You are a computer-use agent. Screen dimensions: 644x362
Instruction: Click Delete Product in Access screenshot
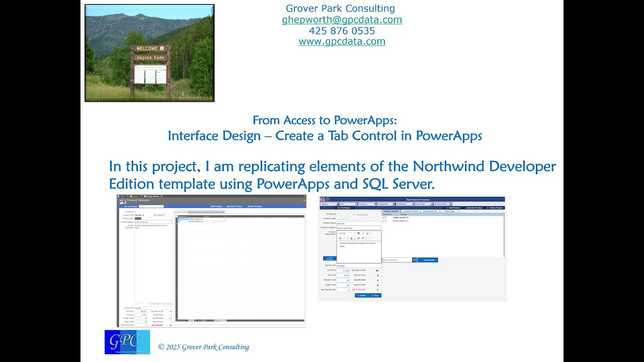coord(255,206)
